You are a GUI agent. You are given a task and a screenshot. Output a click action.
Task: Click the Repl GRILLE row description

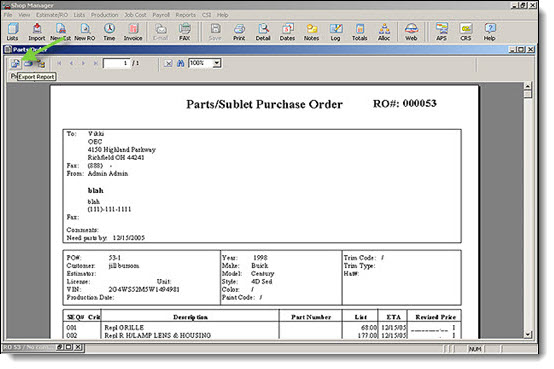(124, 328)
